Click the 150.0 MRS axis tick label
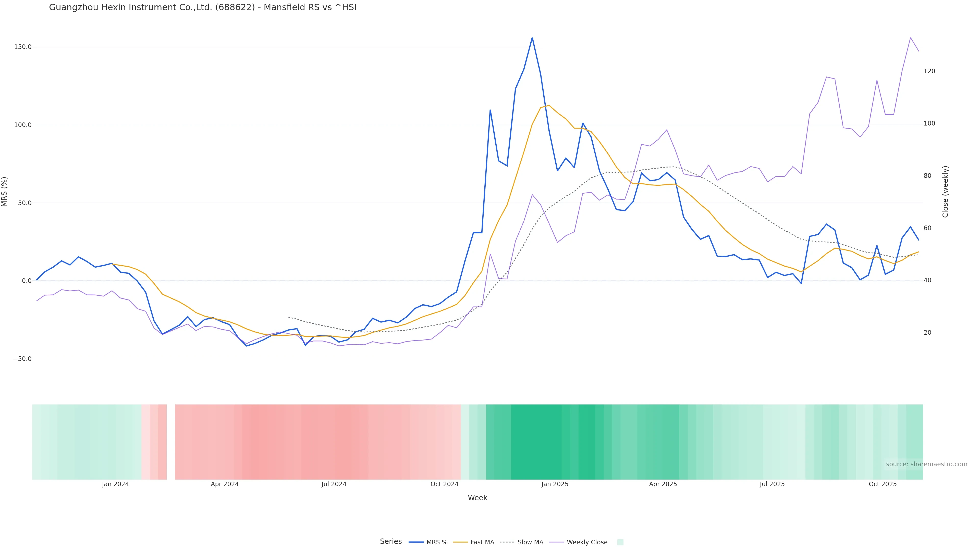 click(22, 47)
